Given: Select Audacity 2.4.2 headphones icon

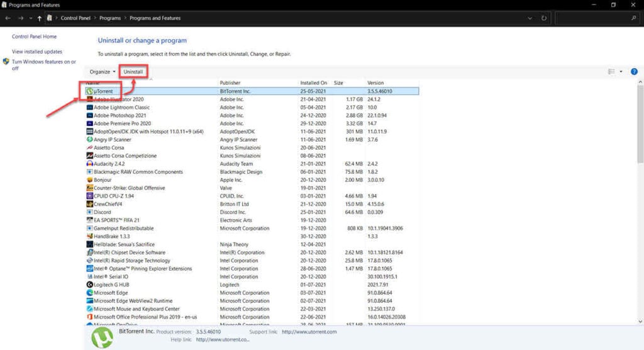Looking at the screenshot, I should point(89,164).
